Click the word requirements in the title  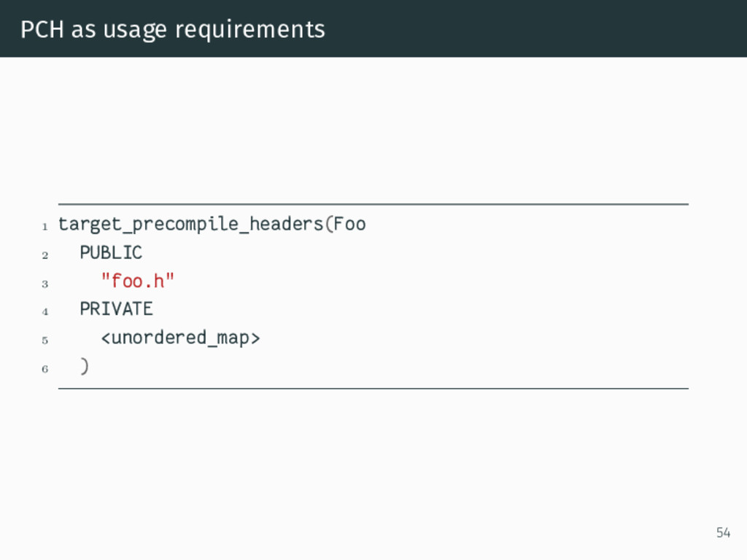point(250,31)
